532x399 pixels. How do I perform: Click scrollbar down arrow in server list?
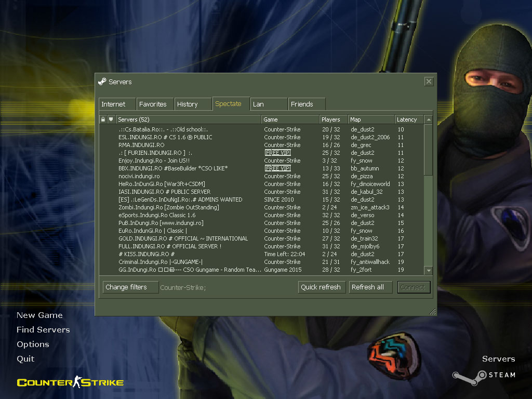pos(429,271)
